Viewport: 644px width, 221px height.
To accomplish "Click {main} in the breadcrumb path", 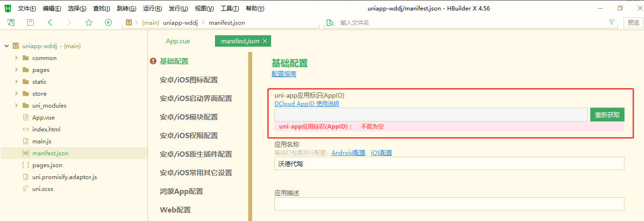I will tap(150, 22).
